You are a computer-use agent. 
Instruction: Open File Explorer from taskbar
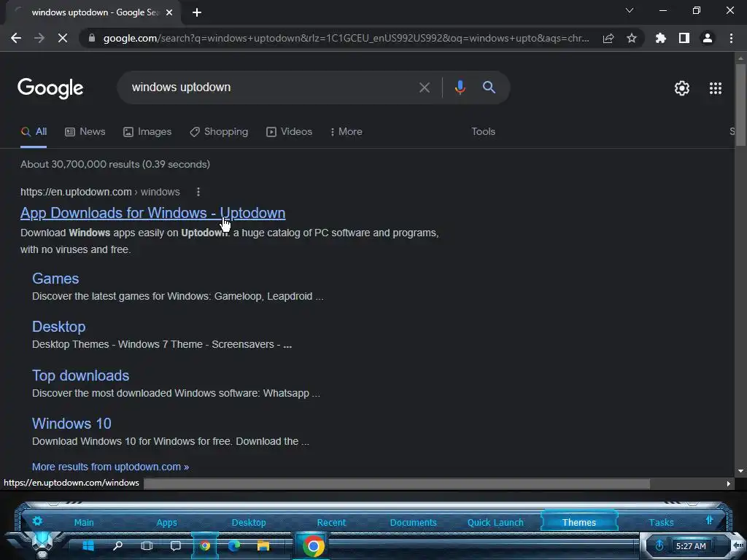pyautogui.click(x=263, y=545)
